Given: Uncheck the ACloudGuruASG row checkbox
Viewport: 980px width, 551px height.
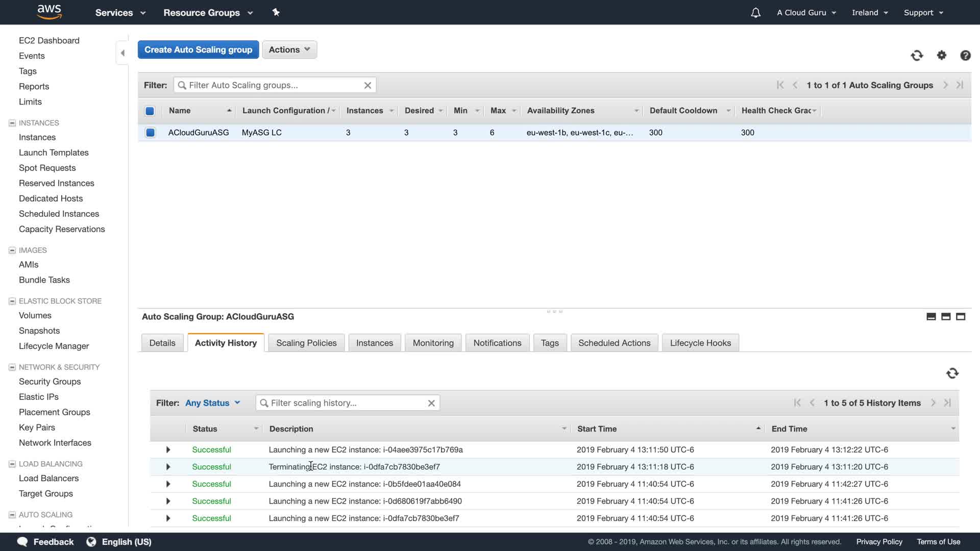Looking at the screenshot, I should [150, 133].
